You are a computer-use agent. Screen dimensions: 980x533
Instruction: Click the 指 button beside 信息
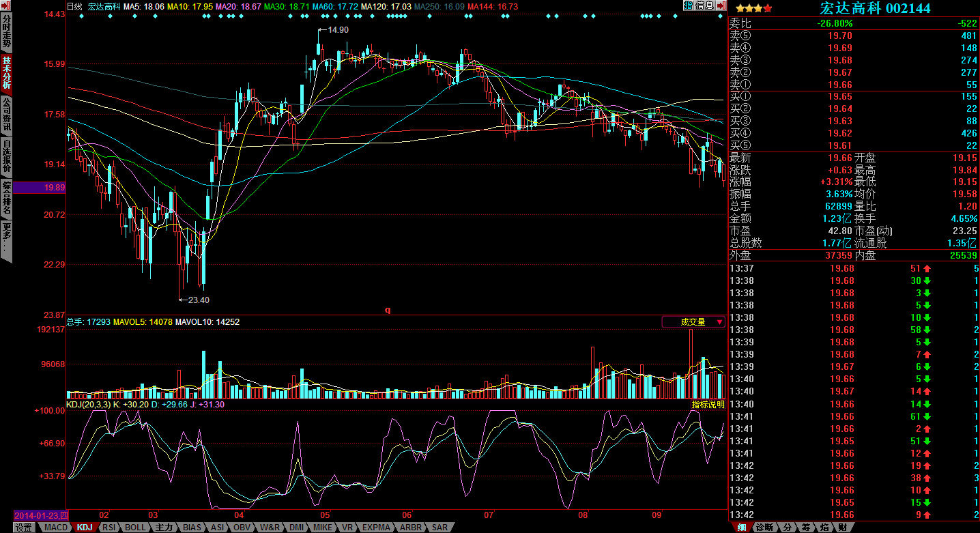click(688, 5)
